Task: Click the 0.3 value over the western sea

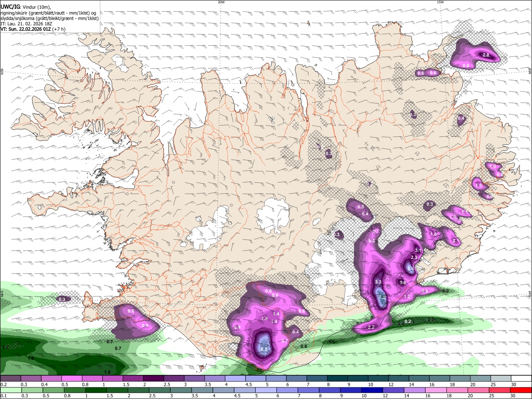Action: [62, 299]
